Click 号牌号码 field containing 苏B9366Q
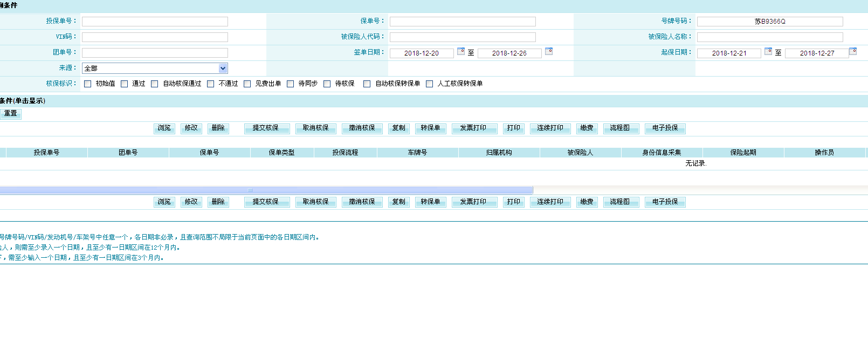868x350 pixels. click(770, 22)
